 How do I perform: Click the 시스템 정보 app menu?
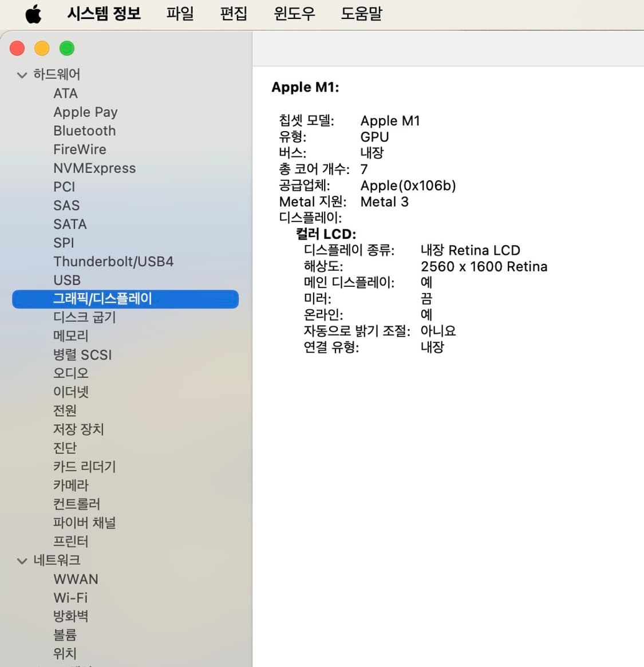point(104,13)
